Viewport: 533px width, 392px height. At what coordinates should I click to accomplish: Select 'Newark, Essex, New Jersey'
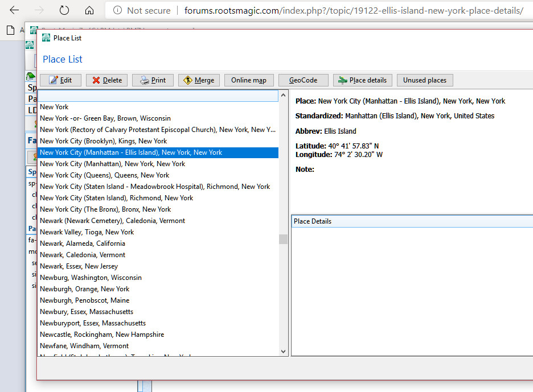pos(158,266)
